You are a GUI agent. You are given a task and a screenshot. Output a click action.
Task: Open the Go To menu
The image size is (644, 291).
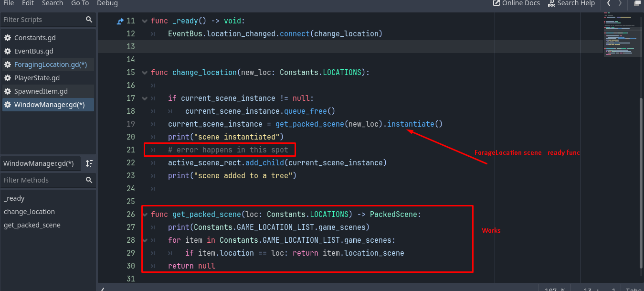click(80, 3)
